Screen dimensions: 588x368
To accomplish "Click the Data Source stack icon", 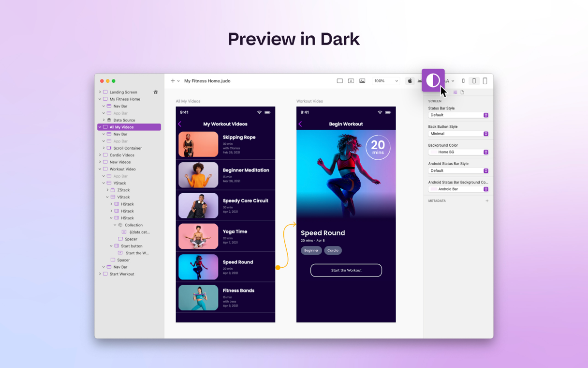I will [109, 120].
